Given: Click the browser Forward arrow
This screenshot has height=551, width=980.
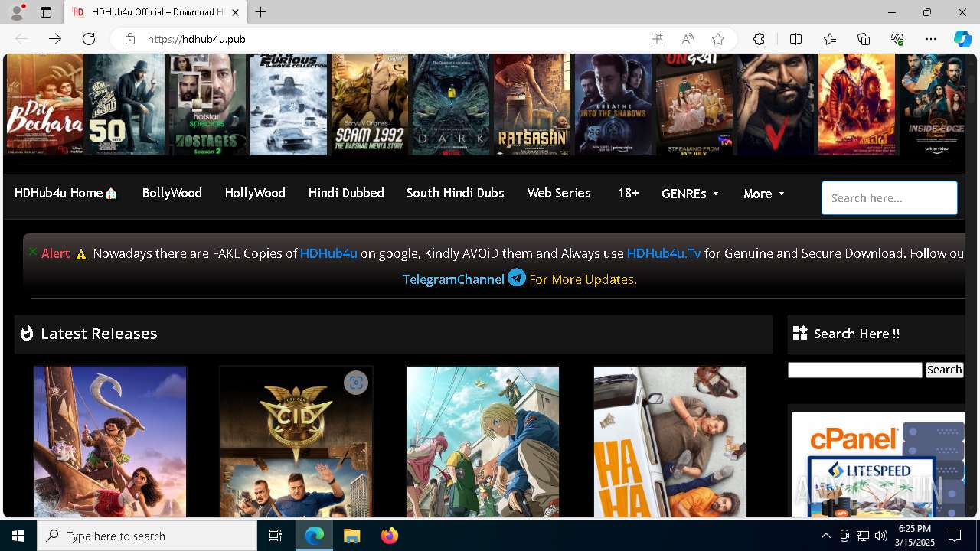Looking at the screenshot, I should (55, 39).
